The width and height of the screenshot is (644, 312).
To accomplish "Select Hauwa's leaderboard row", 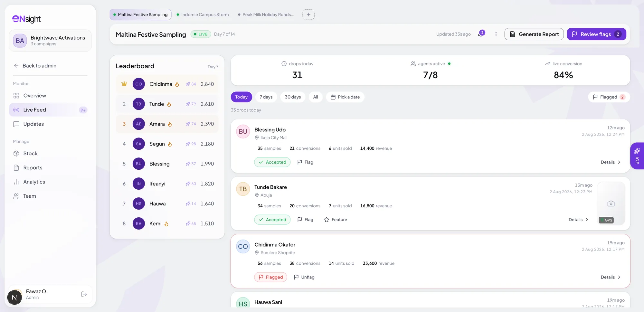I will click(167, 204).
